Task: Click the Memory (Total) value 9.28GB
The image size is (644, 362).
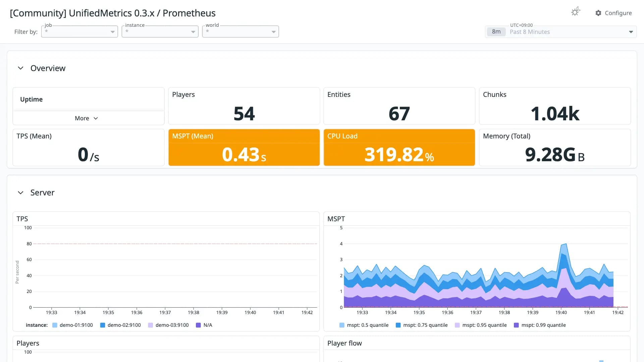Action: (555, 155)
